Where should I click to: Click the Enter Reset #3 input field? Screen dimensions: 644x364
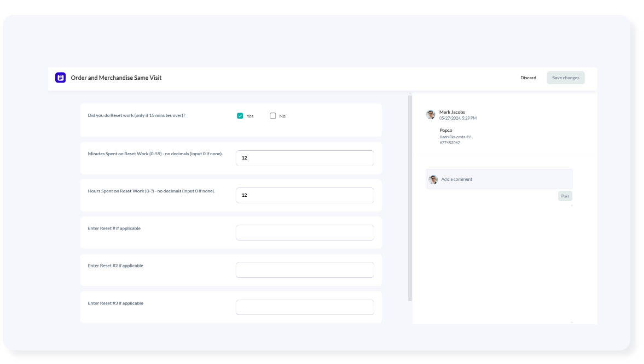click(x=305, y=307)
